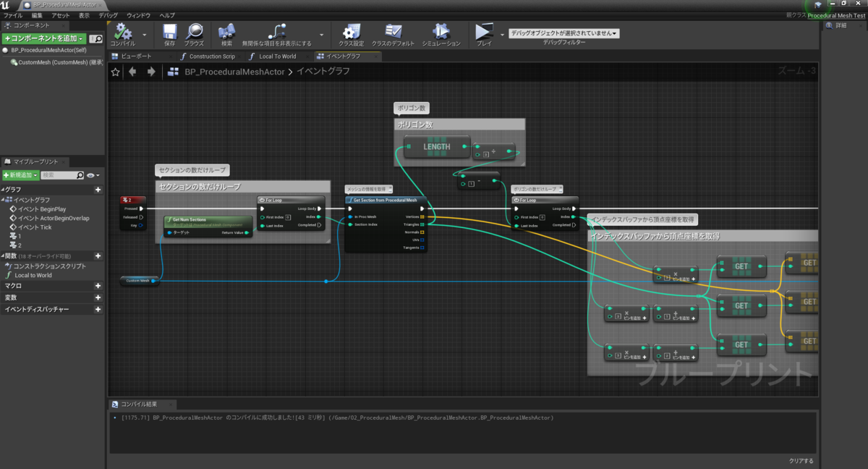Click the LENGTH node in ポリゴン数 comment
868x469 pixels.
pyautogui.click(x=437, y=147)
